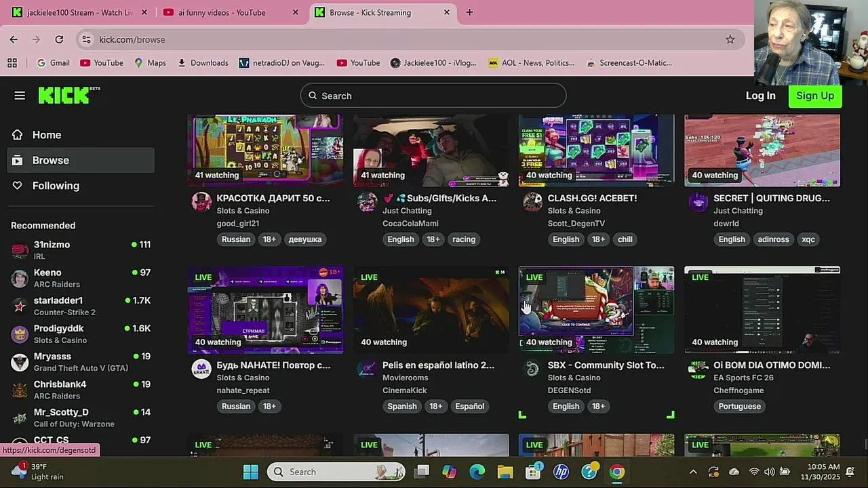
Task: Click the Portuguese tag under Cheffnogame
Action: coord(740,406)
